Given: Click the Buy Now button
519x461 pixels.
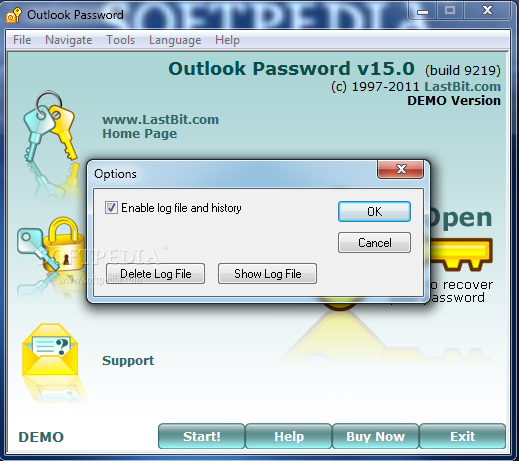Looking at the screenshot, I should pyautogui.click(x=376, y=436).
